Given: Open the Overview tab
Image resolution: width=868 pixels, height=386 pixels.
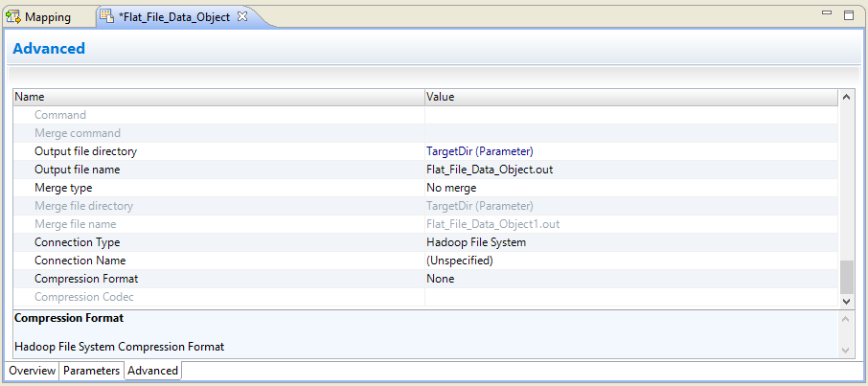Looking at the screenshot, I should click(32, 371).
